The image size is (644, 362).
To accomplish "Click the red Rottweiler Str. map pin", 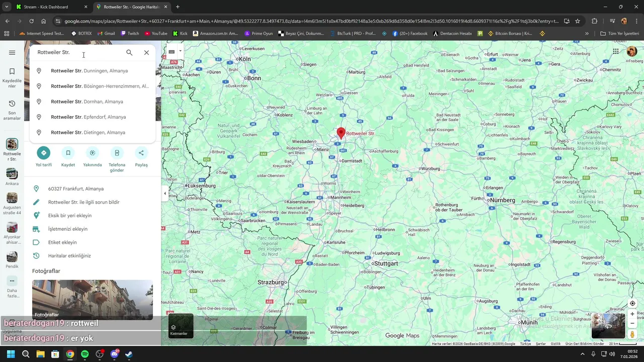I will pyautogui.click(x=341, y=133).
